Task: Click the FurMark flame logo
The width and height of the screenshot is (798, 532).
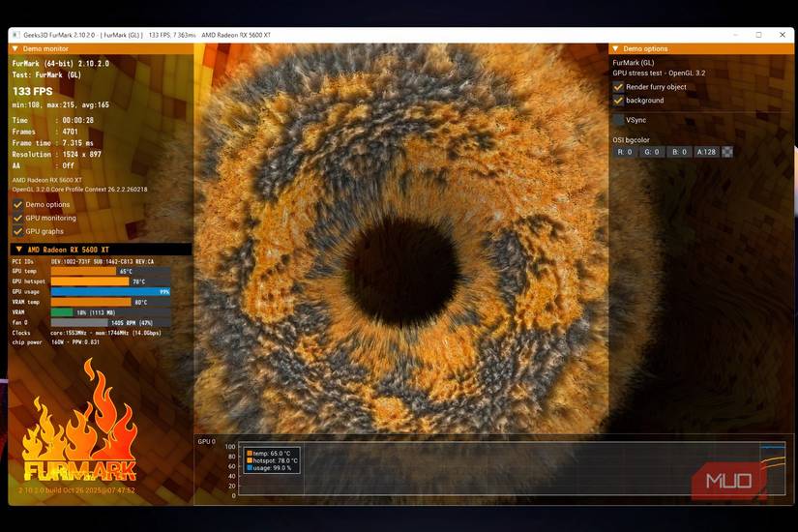Action: pos(80,421)
